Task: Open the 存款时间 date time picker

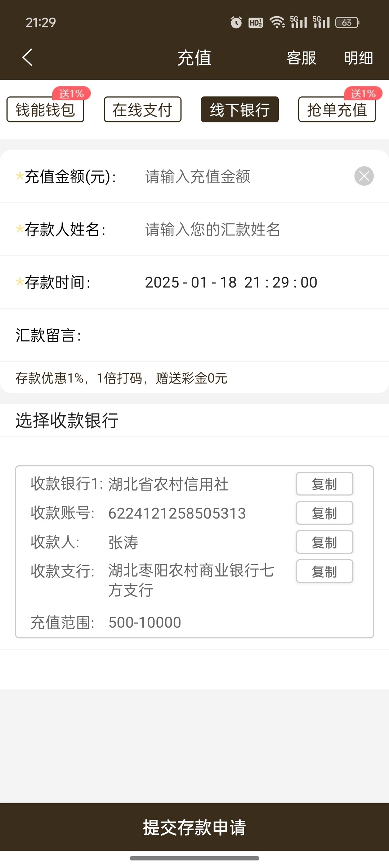Action: click(x=231, y=282)
